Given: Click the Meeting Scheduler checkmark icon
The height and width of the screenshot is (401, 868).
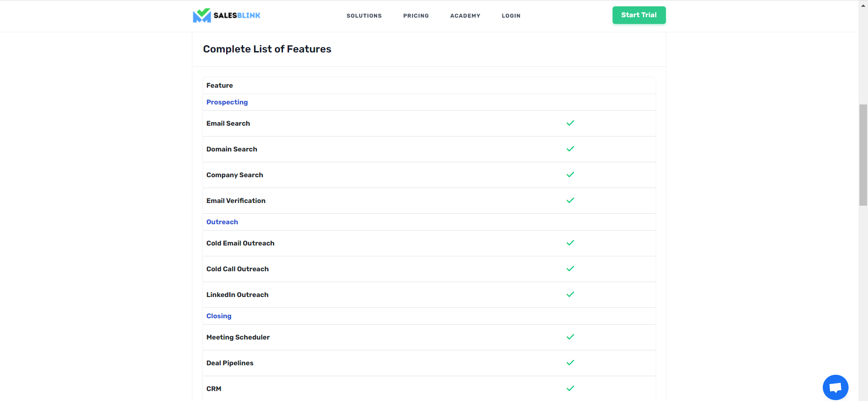Looking at the screenshot, I should [x=570, y=337].
